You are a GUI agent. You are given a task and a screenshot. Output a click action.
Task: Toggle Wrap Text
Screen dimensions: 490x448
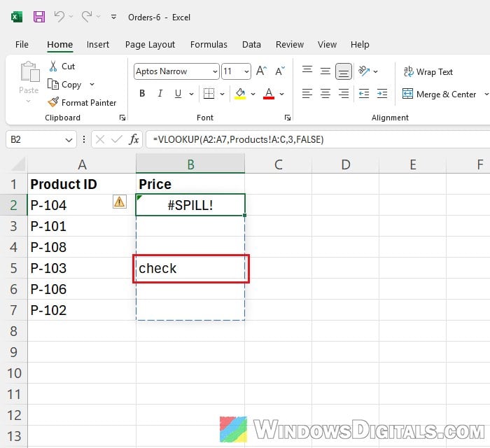[428, 71]
